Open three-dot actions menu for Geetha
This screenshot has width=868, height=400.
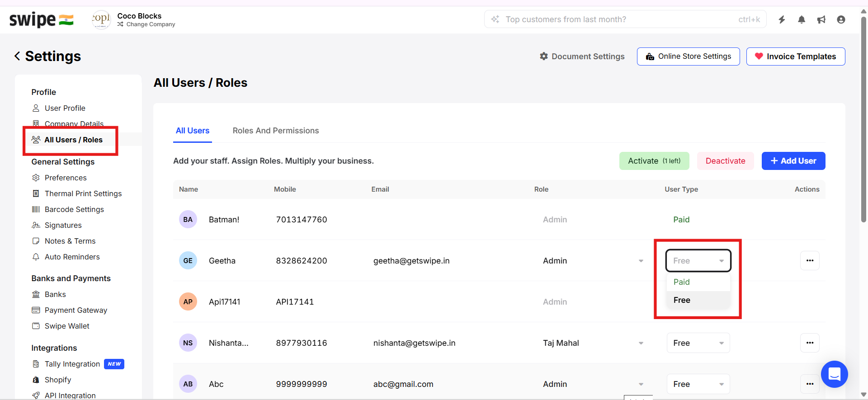pos(810,260)
